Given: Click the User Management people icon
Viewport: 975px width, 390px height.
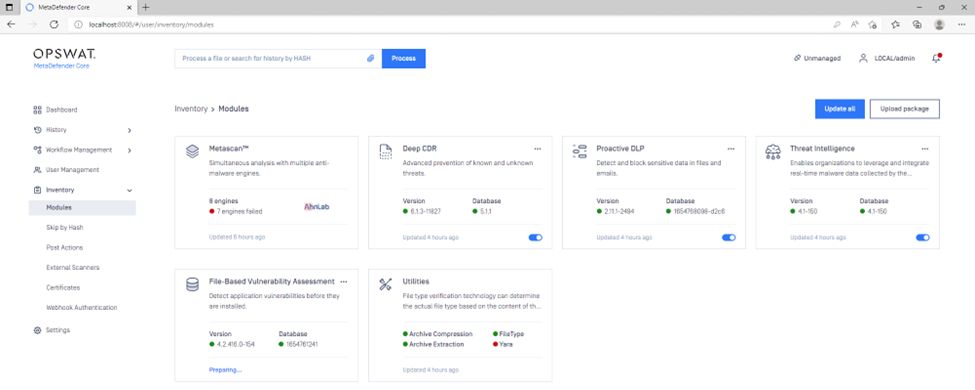Looking at the screenshot, I should pyautogui.click(x=37, y=170).
